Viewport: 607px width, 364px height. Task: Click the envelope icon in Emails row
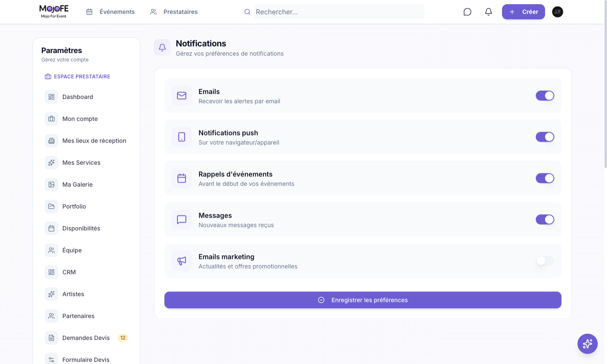(x=182, y=96)
